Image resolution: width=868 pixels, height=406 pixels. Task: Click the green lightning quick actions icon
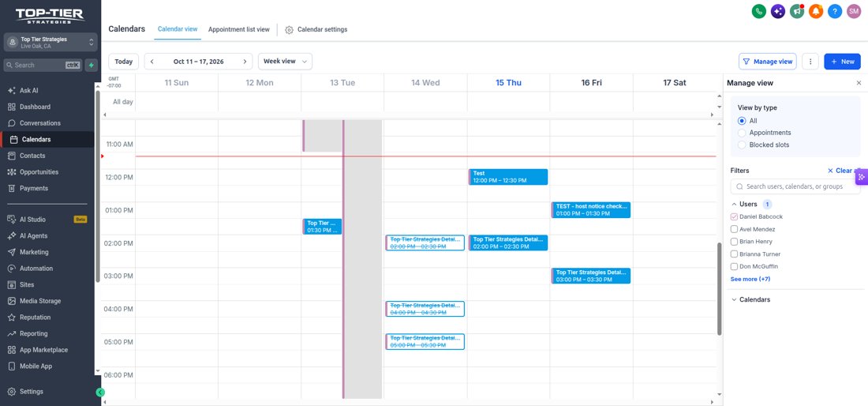coord(92,65)
